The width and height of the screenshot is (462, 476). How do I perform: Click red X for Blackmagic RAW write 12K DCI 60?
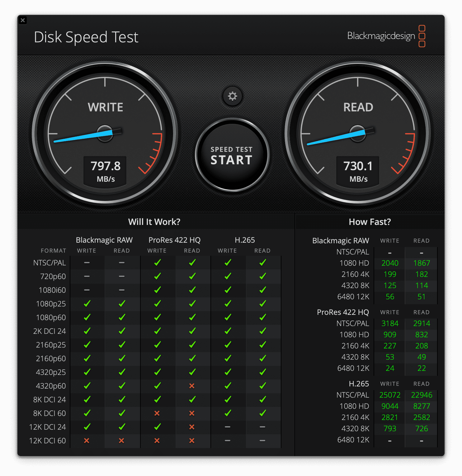[x=87, y=441]
